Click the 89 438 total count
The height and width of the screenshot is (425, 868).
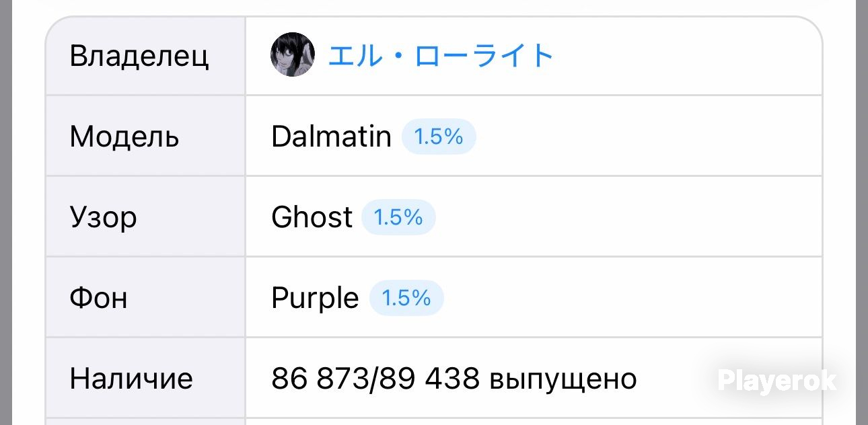click(429, 379)
